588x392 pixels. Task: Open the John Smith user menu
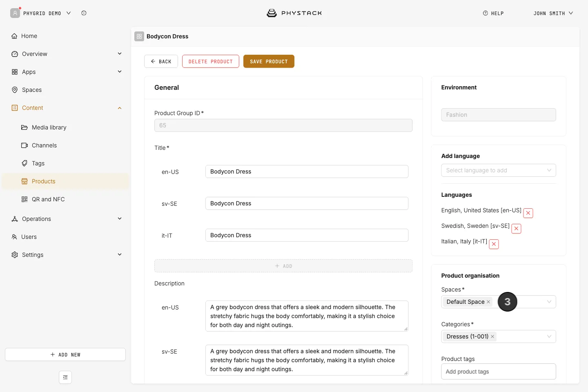pos(553,13)
